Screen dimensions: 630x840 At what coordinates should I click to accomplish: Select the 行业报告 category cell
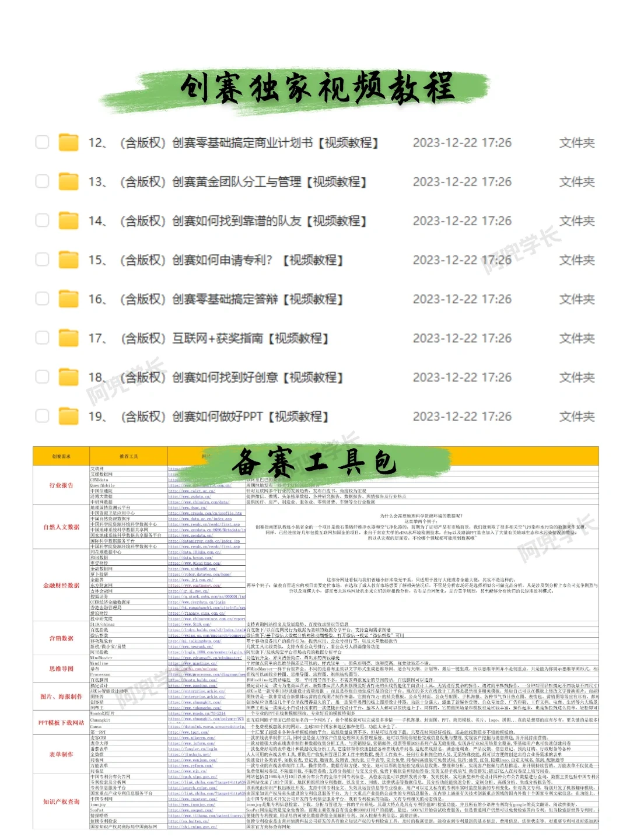pyautogui.click(x=61, y=485)
